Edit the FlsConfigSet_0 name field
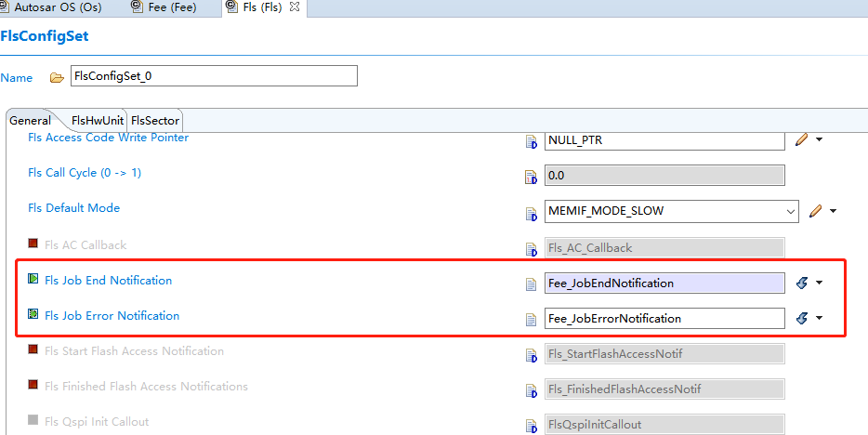 (214, 76)
